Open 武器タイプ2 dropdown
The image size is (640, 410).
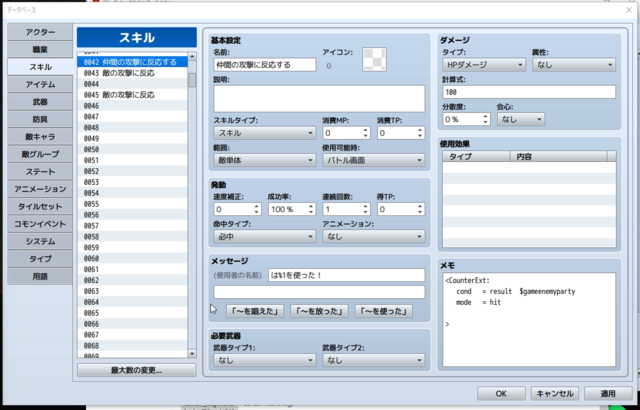point(373,360)
